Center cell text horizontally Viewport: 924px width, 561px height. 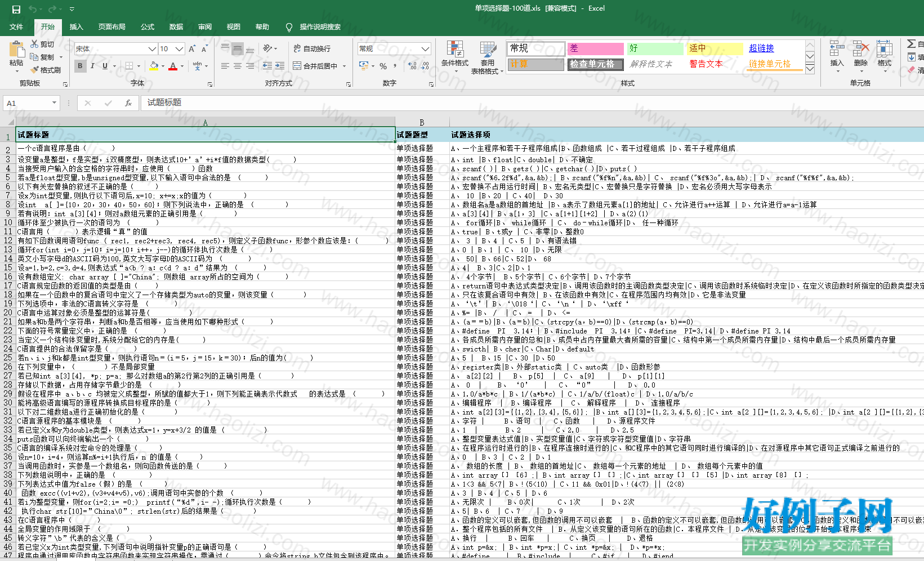[x=238, y=66]
